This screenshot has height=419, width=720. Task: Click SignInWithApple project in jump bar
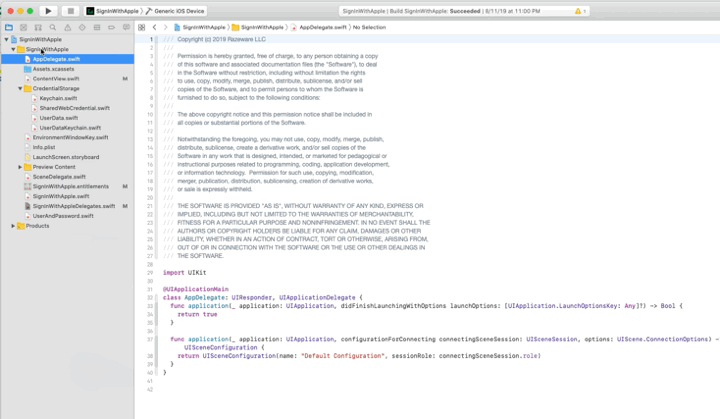200,28
